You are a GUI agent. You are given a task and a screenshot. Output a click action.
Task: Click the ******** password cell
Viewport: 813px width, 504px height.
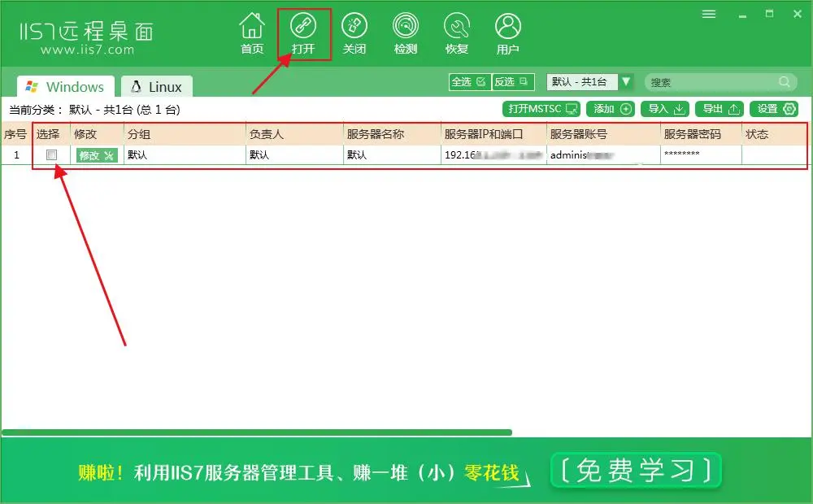point(701,155)
